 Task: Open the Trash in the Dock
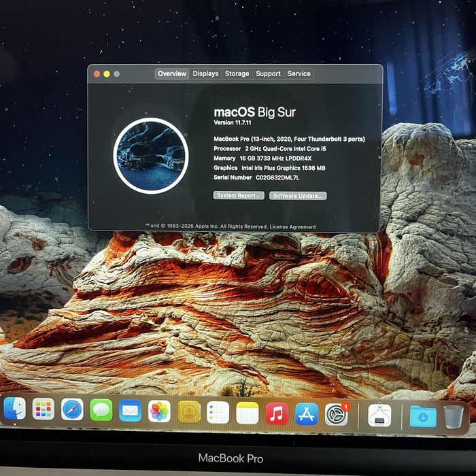point(454,417)
